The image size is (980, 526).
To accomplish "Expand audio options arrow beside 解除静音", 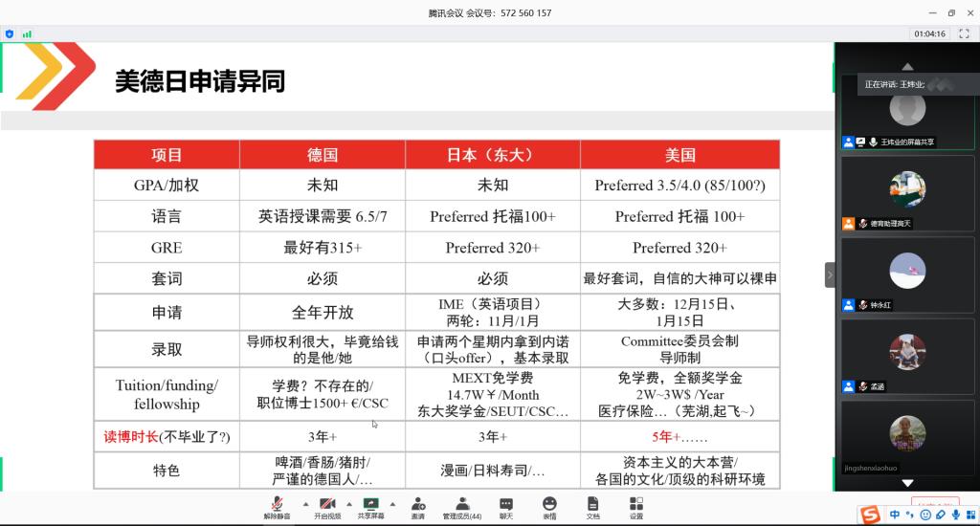I will (305, 503).
